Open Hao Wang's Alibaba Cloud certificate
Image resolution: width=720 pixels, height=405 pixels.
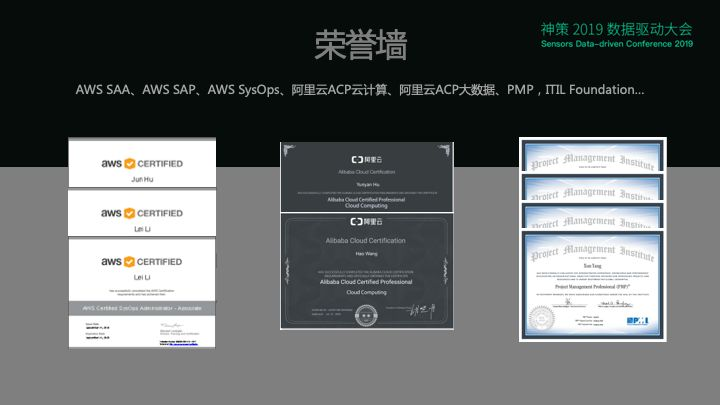(367, 271)
